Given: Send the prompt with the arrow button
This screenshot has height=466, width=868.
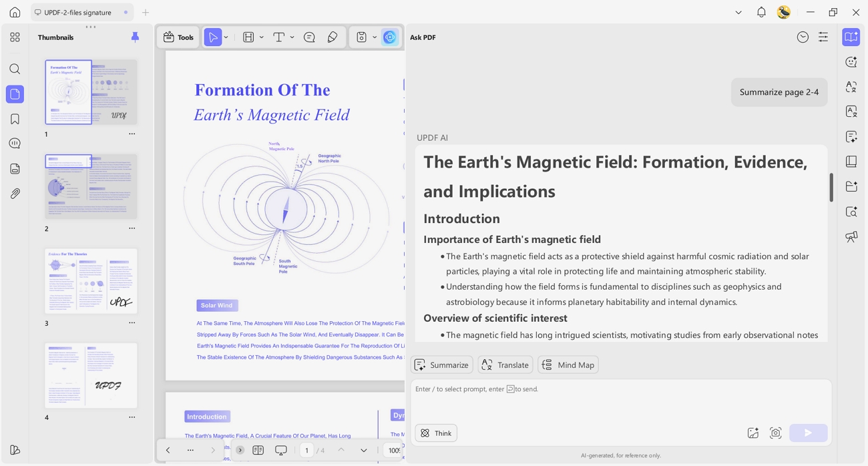Looking at the screenshot, I should click(x=809, y=433).
